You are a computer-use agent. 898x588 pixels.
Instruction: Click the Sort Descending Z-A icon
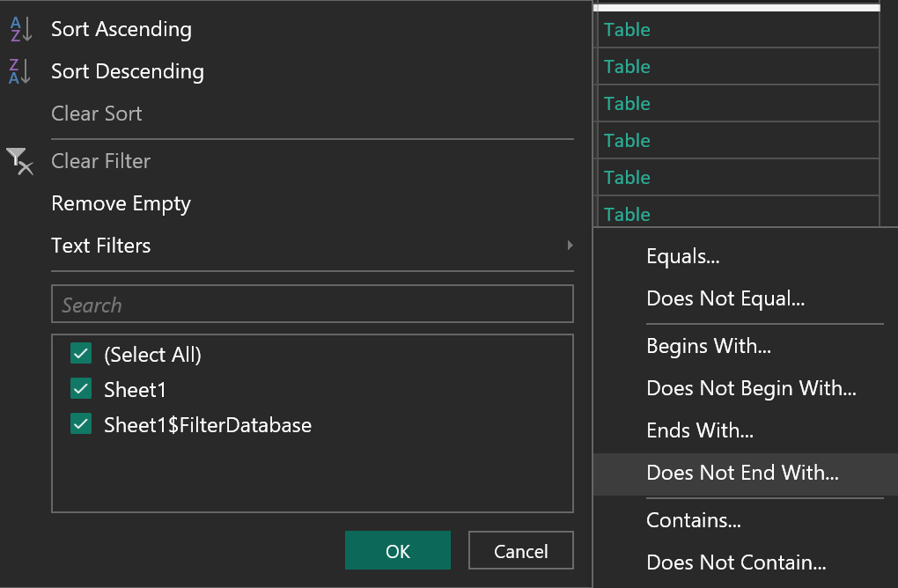(19, 71)
